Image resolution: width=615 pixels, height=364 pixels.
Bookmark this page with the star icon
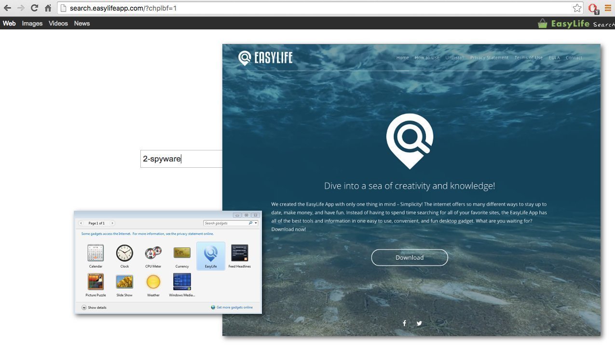577,8
